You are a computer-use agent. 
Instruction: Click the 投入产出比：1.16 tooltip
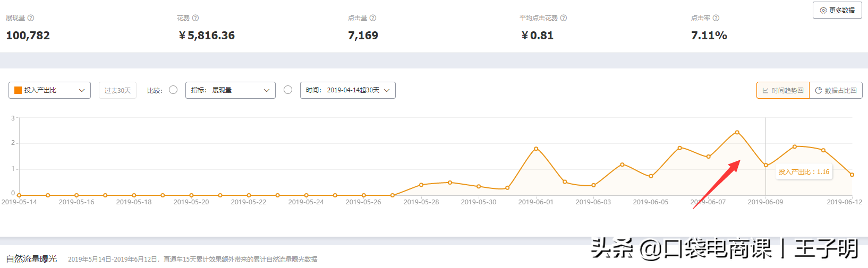click(x=804, y=172)
